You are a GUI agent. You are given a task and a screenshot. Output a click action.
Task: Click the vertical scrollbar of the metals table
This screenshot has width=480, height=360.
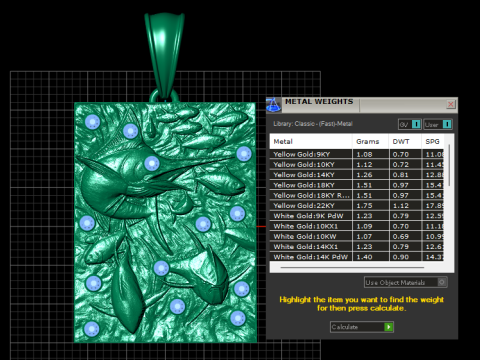click(x=449, y=165)
